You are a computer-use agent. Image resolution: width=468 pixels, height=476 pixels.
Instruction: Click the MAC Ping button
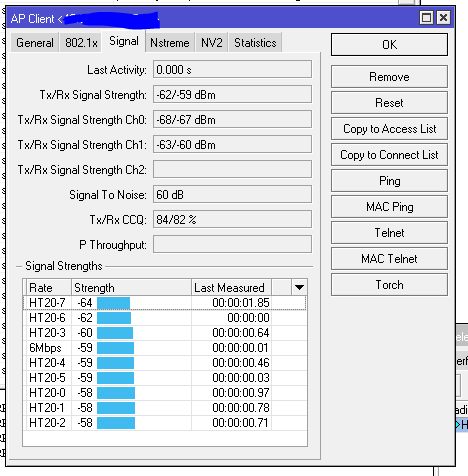(389, 207)
